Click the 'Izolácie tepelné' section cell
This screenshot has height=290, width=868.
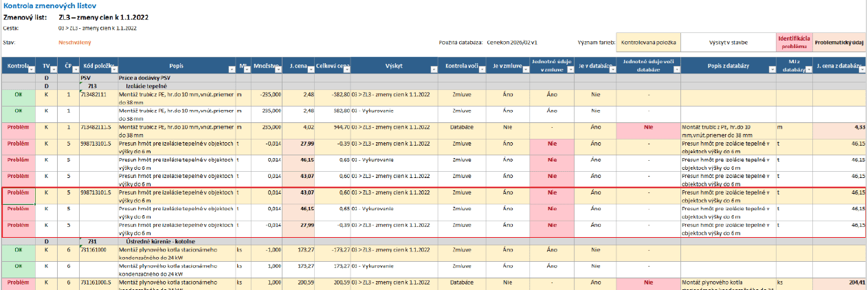[176, 85]
